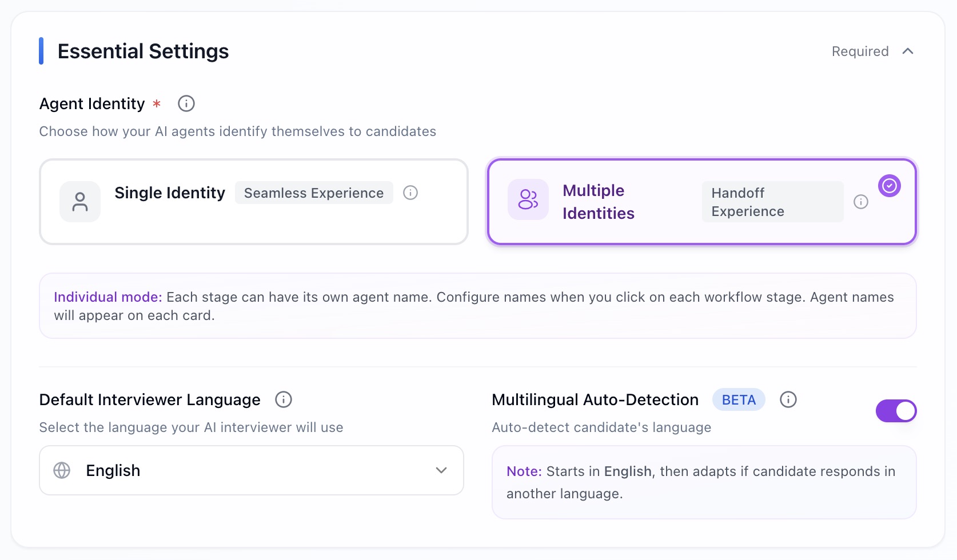Click the single person icon on Single Identity card
This screenshot has height=560, width=957.
pyautogui.click(x=80, y=202)
